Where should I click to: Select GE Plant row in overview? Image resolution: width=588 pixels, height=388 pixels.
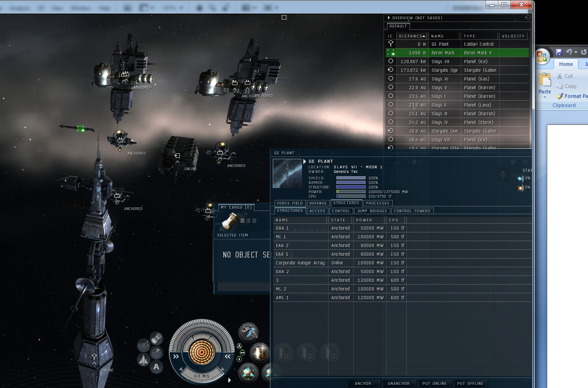[x=458, y=44]
